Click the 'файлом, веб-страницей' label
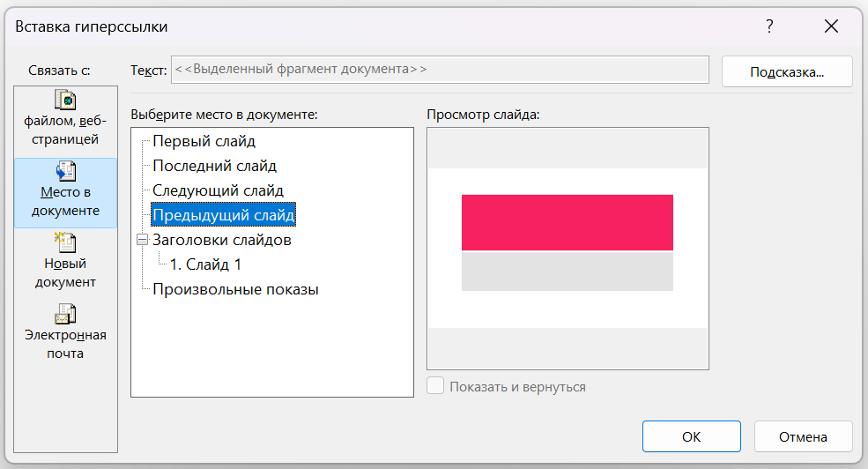 pos(65,130)
